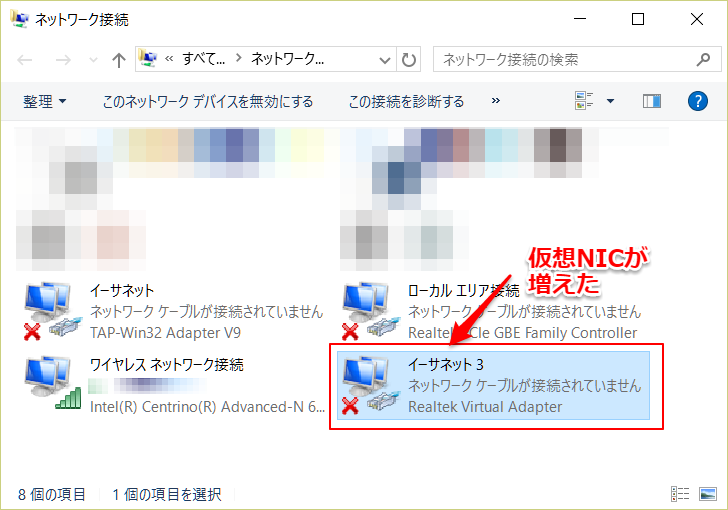Click the ワイヤレス ネットワーク接続 name
The image size is (728, 510).
pos(167,365)
